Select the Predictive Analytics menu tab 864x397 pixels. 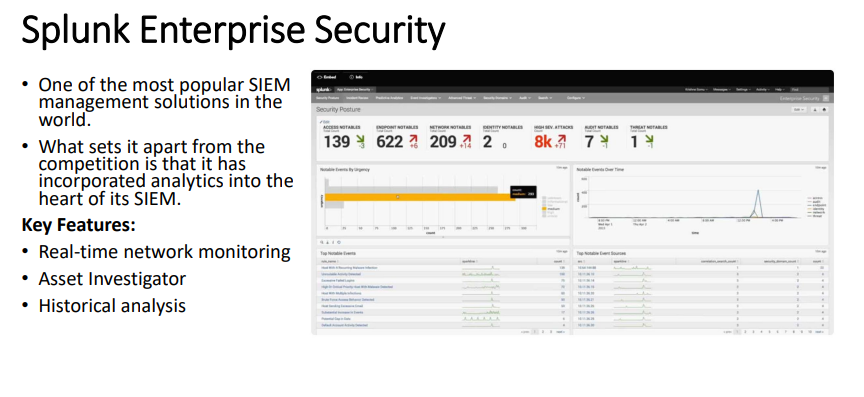[390, 98]
